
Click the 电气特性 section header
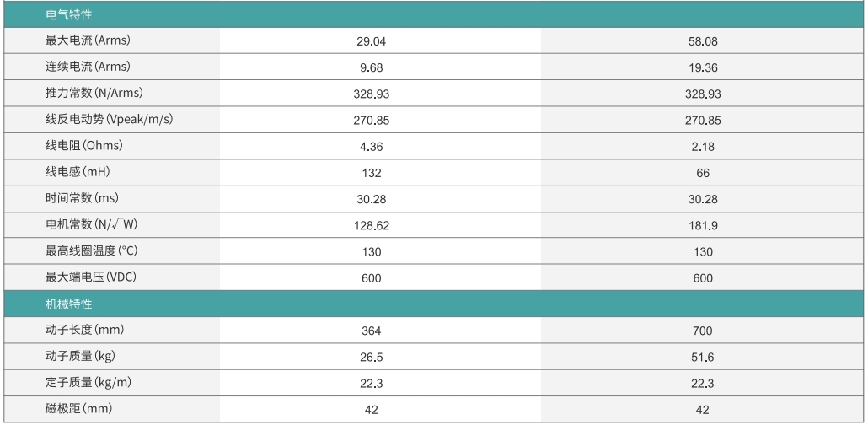tap(68, 15)
